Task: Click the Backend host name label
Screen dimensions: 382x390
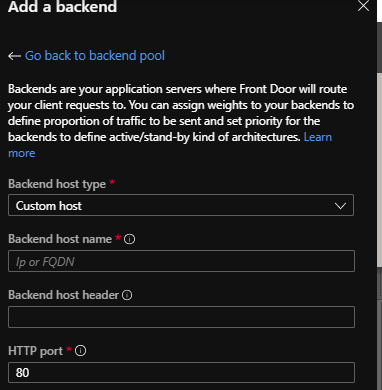Action: [60, 239]
